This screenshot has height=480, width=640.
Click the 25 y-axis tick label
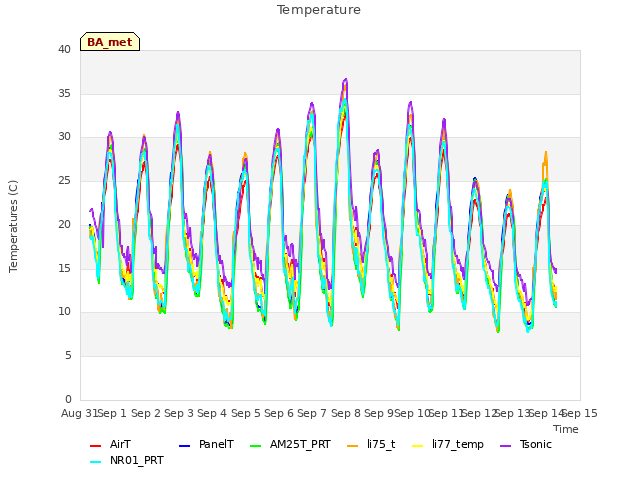64,180
